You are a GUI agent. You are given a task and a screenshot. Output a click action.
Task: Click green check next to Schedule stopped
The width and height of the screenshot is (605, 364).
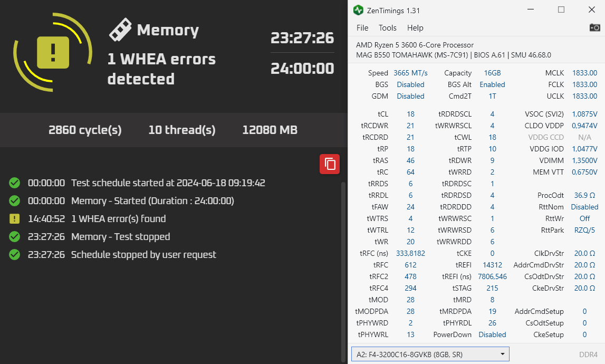pyautogui.click(x=15, y=254)
